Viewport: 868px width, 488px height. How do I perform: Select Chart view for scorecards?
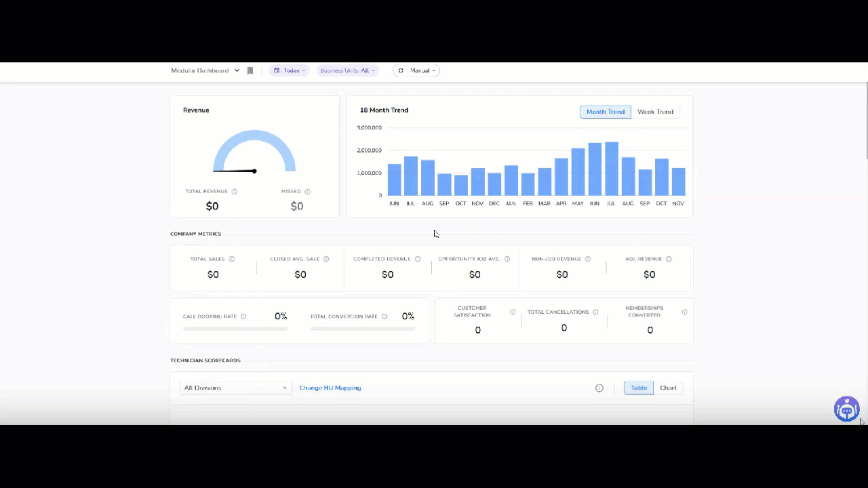point(668,388)
